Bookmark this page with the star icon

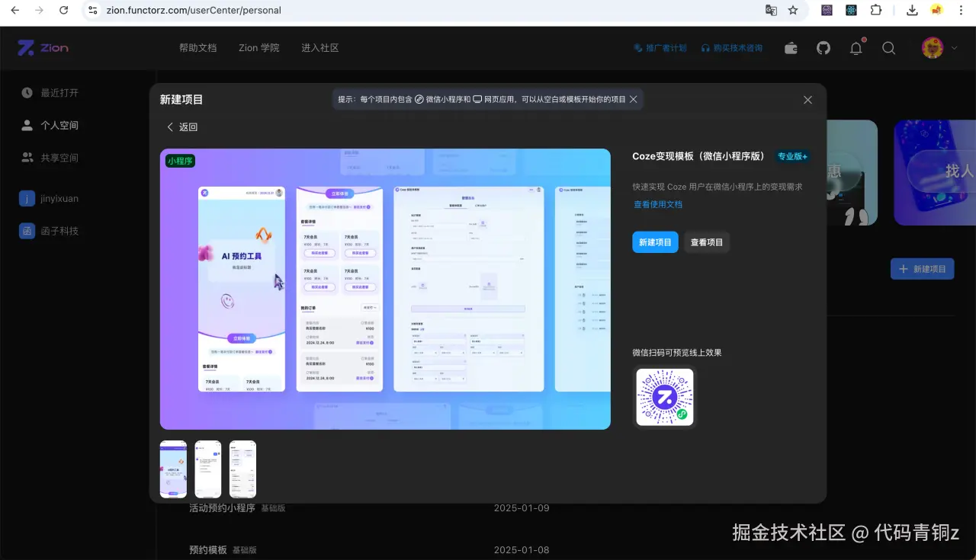tap(793, 11)
